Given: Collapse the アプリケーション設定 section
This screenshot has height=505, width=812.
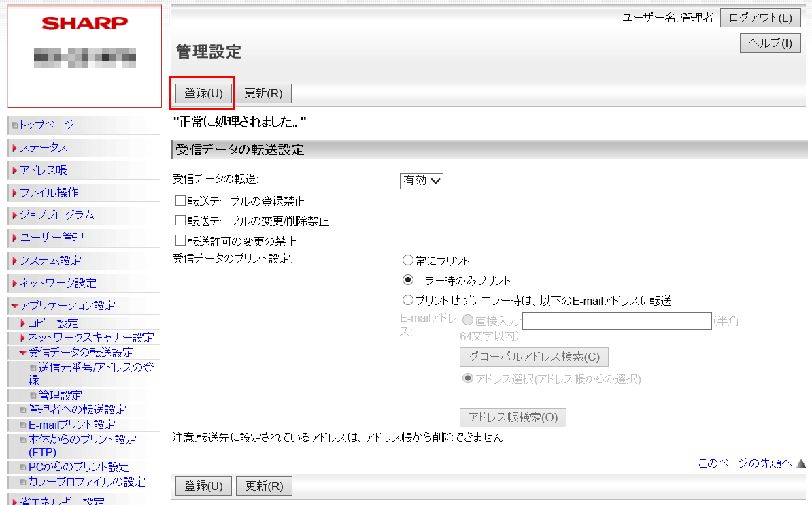Looking at the screenshot, I should [x=14, y=306].
